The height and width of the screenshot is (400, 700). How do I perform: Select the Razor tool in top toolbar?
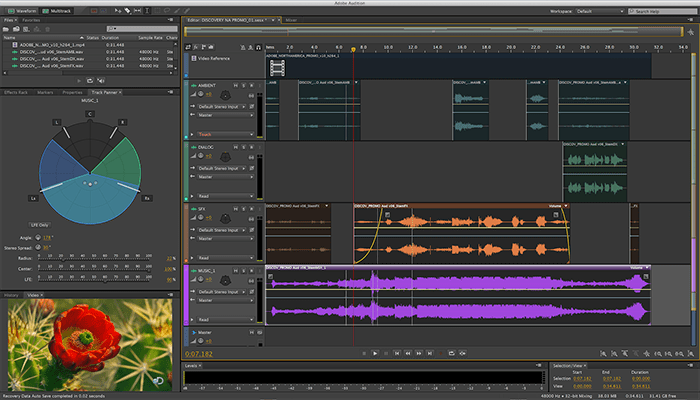click(x=126, y=9)
